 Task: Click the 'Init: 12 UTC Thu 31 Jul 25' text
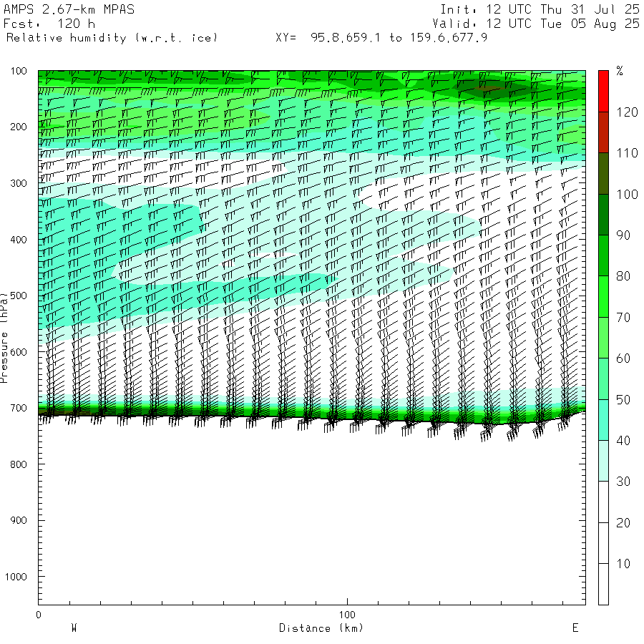pos(540,9)
